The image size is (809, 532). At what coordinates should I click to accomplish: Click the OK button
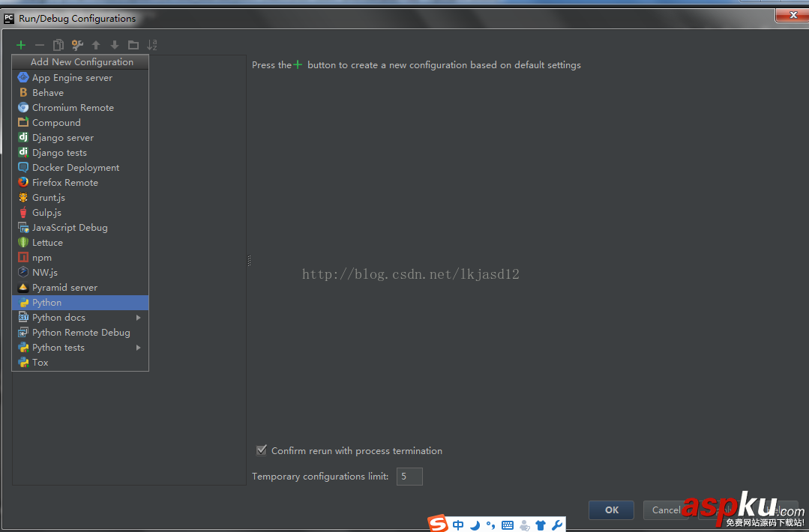[610, 510]
